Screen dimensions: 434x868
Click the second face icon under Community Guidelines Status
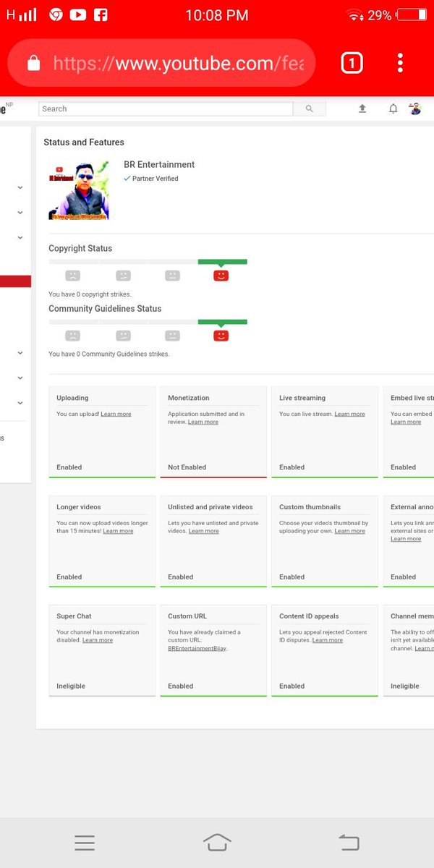(123, 336)
